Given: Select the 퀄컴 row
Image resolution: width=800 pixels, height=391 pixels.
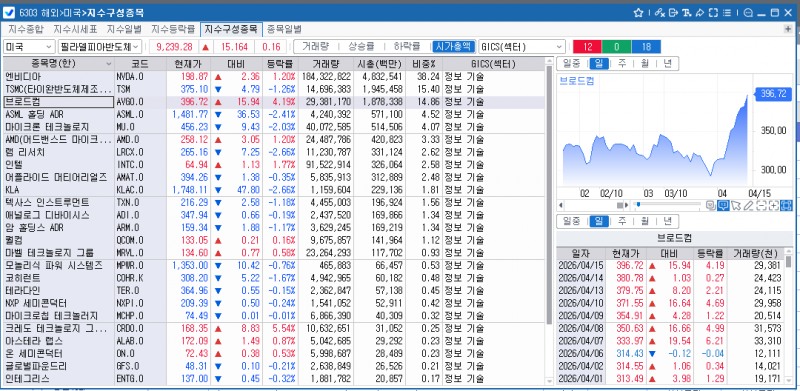Looking at the screenshot, I should pyautogui.click(x=273, y=239).
